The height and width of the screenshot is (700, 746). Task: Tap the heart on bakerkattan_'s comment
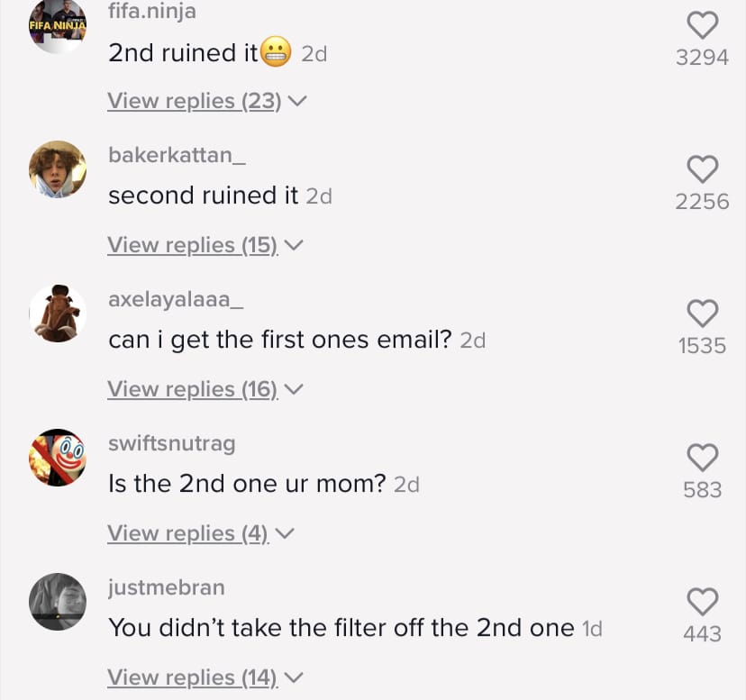(702, 169)
